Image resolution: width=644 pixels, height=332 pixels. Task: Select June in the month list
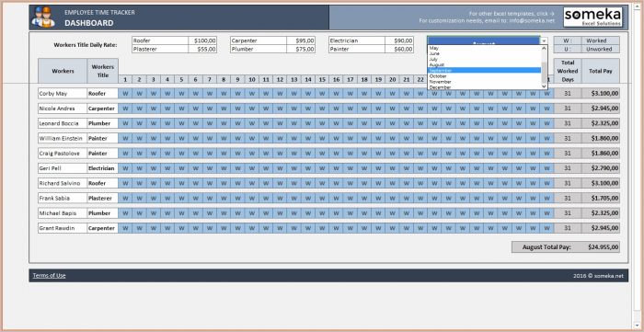tap(485, 53)
